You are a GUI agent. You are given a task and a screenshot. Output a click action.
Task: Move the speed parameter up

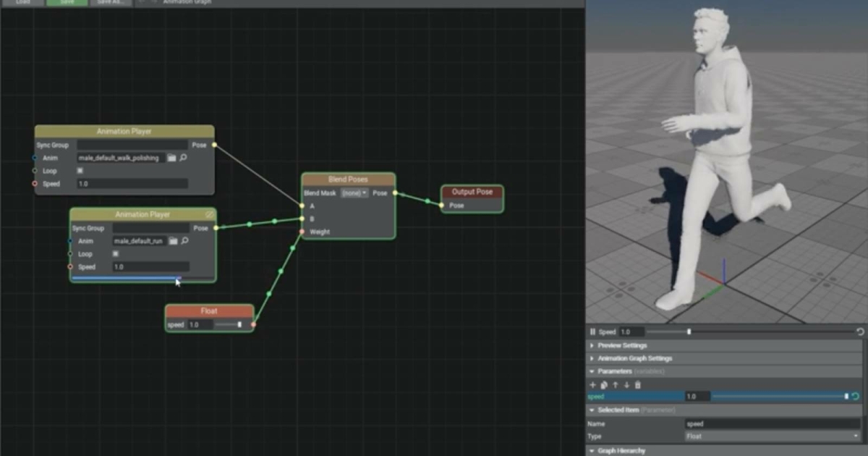pyautogui.click(x=616, y=385)
